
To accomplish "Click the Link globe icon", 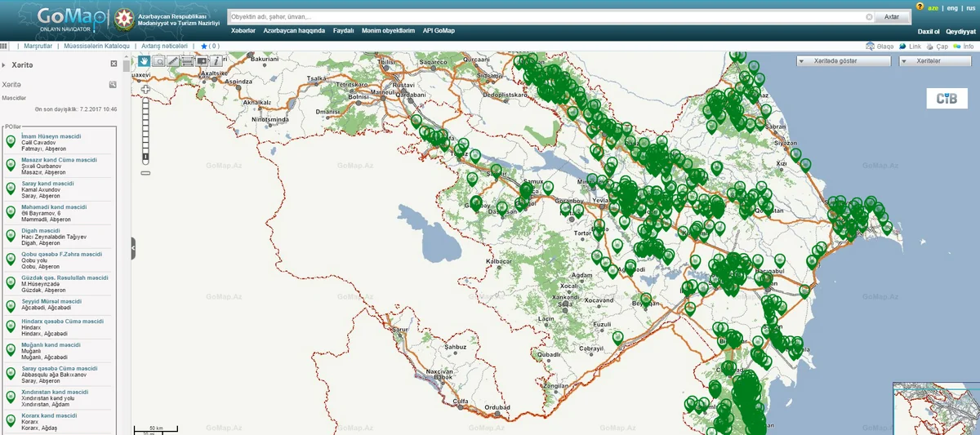I will [x=902, y=47].
